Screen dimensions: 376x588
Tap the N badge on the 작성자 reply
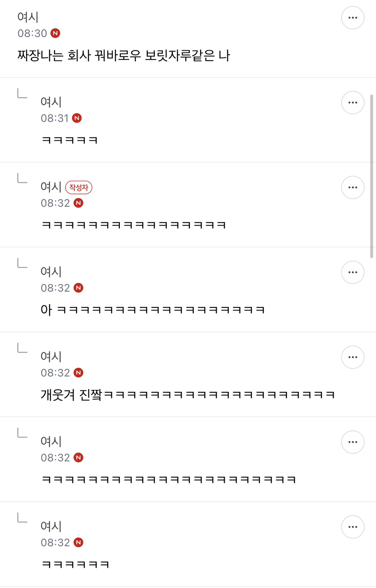pyautogui.click(x=78, y=203)
